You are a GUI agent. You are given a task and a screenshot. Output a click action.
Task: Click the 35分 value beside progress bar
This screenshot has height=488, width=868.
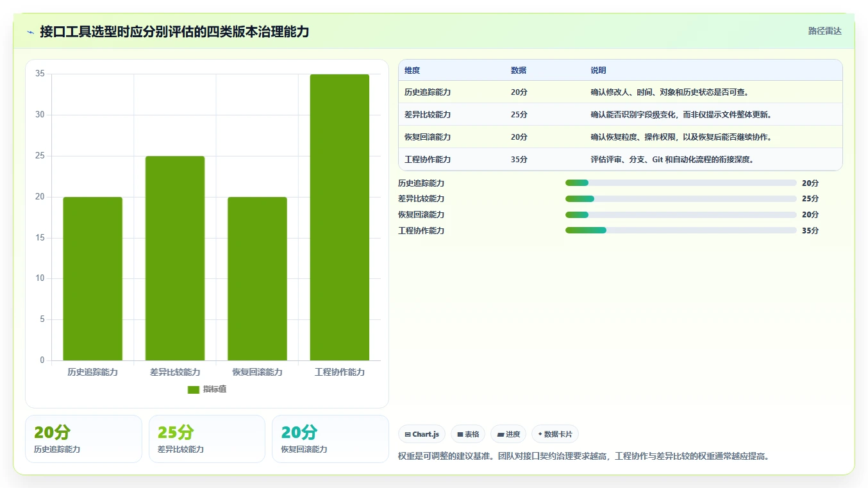[x=810, y=230]
